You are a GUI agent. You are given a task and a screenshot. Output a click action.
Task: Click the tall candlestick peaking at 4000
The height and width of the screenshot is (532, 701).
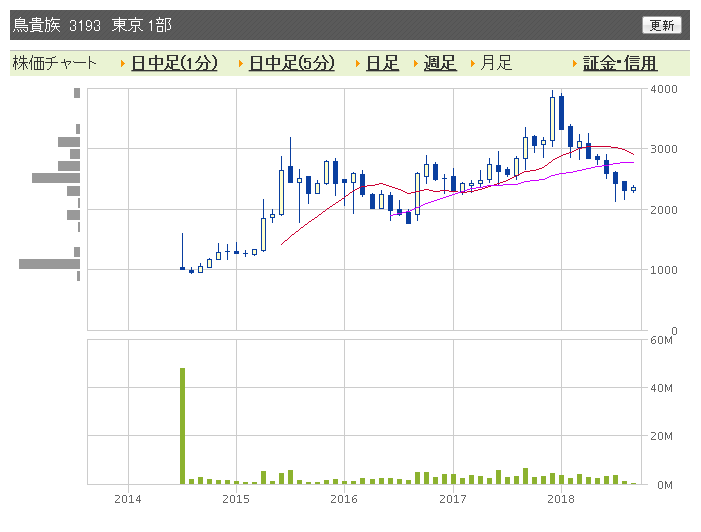point(553,118)
